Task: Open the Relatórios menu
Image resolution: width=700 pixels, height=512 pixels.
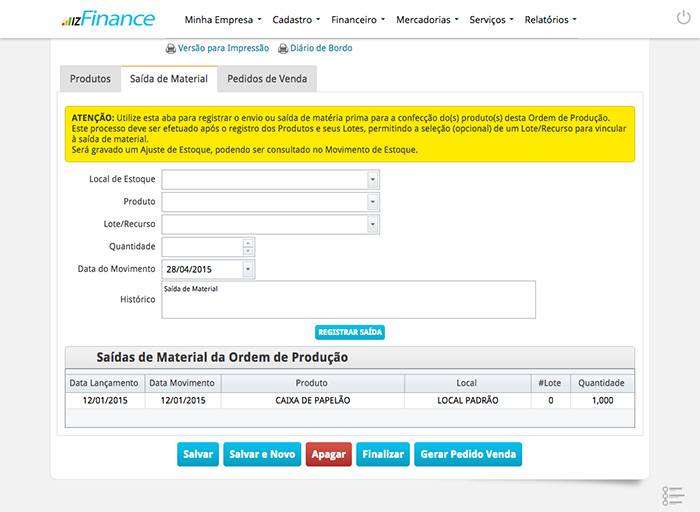Action: 550,19
